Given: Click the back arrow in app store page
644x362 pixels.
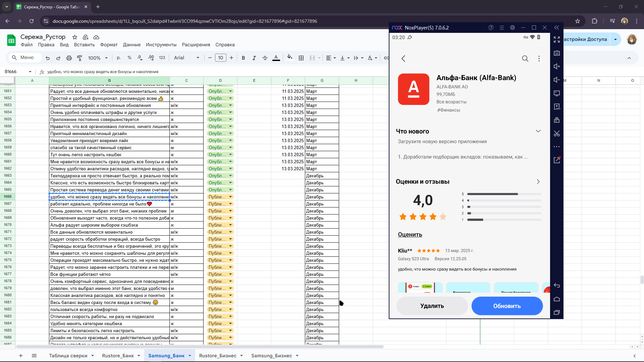Looking at the screenshot, I should pyautogui.click(x=404, y=59).
